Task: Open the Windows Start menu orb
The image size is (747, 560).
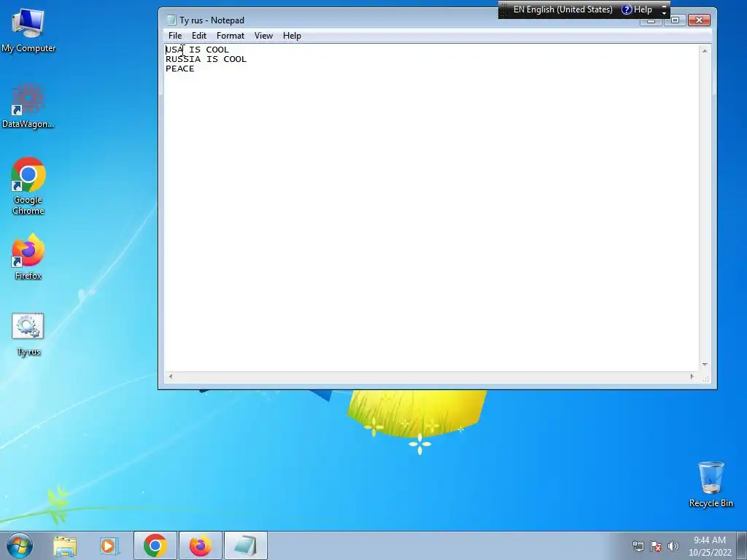Action: (x=20, y=545)
